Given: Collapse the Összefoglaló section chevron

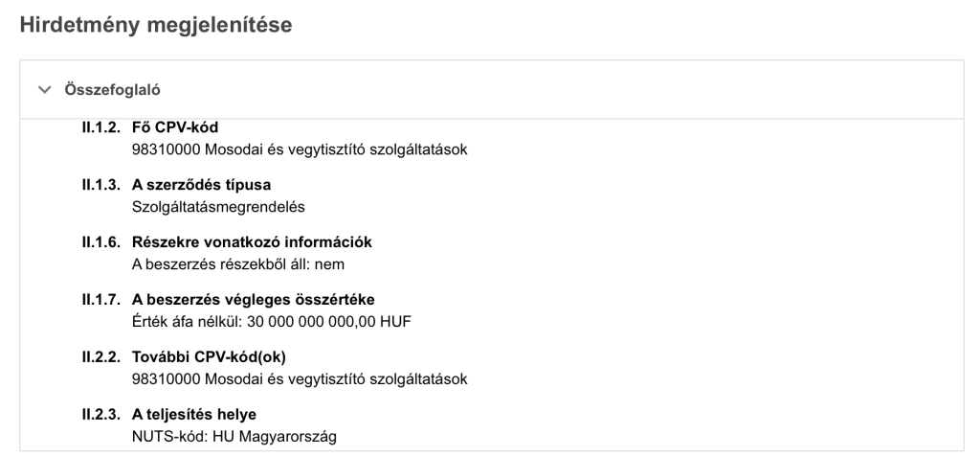Looking at the screenshot, I should 43,90.
